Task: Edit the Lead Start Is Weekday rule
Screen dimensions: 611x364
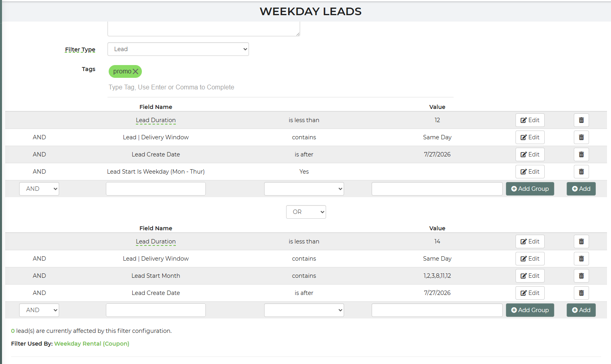Action: [x=530, y=172]
